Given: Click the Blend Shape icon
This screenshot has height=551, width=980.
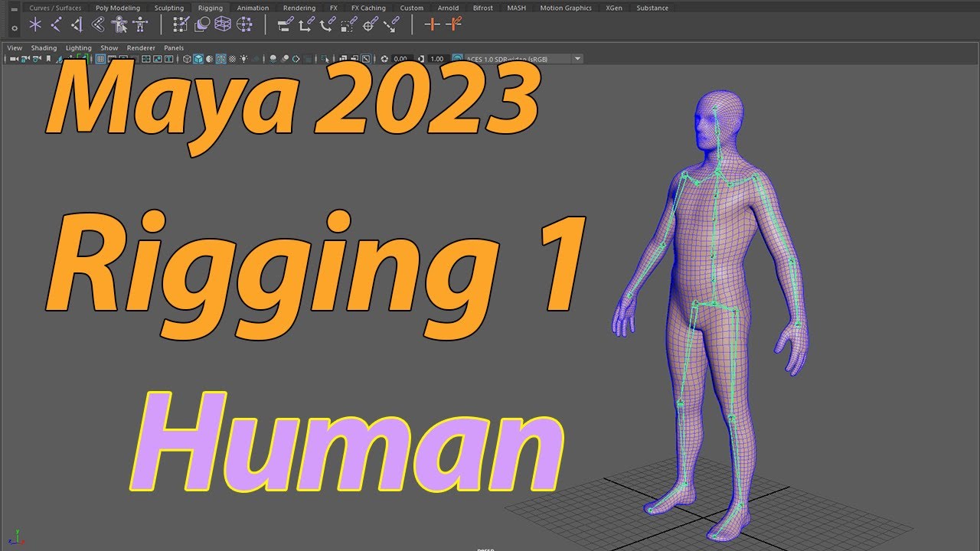Looking at the screenshot, I should coord(202,24).
